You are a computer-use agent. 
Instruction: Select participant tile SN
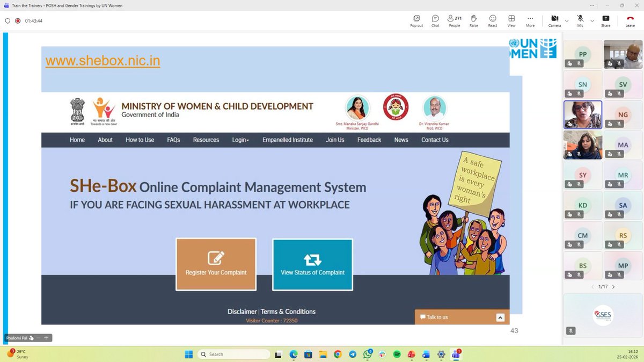[583, 84]
